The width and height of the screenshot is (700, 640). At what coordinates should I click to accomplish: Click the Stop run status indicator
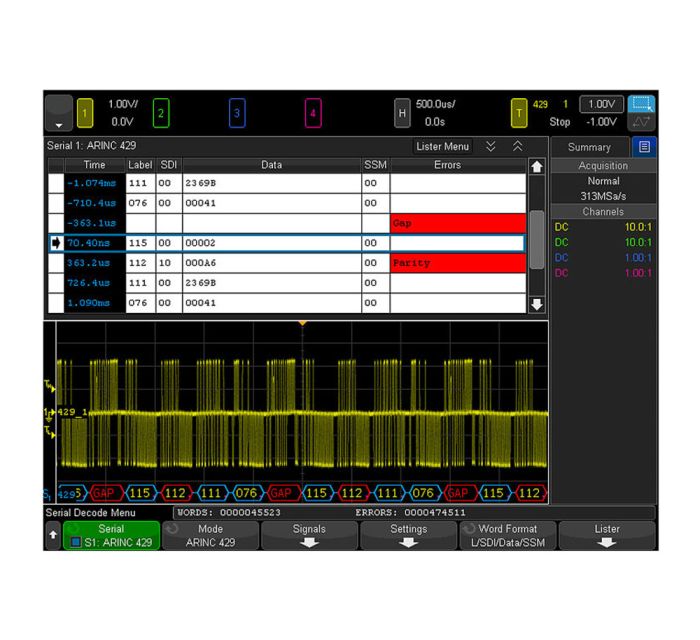(560, 122)
